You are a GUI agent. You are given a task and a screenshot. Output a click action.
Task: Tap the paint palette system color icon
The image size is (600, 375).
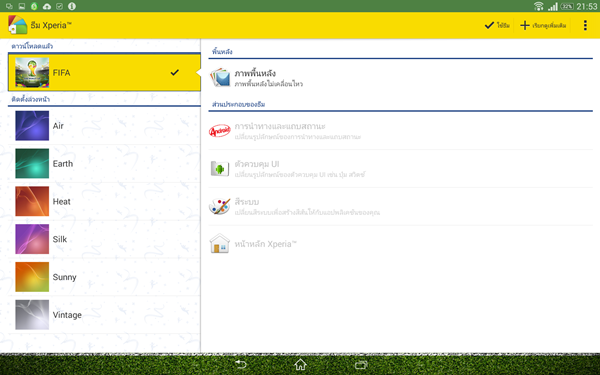tap(220, 207)
